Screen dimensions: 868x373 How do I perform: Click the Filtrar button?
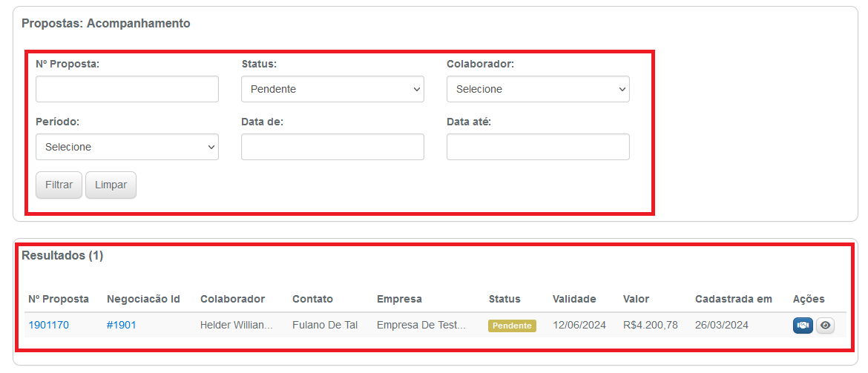59,185
